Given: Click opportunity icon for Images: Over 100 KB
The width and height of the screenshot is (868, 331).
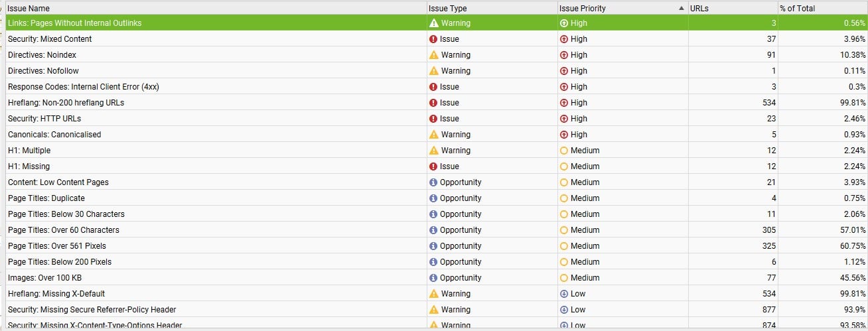Looking at the screenshot, I should point(433,278).
